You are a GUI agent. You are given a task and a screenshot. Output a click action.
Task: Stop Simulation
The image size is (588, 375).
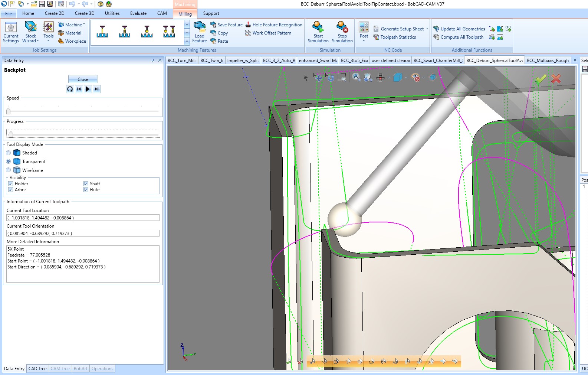tap(342, 32)
